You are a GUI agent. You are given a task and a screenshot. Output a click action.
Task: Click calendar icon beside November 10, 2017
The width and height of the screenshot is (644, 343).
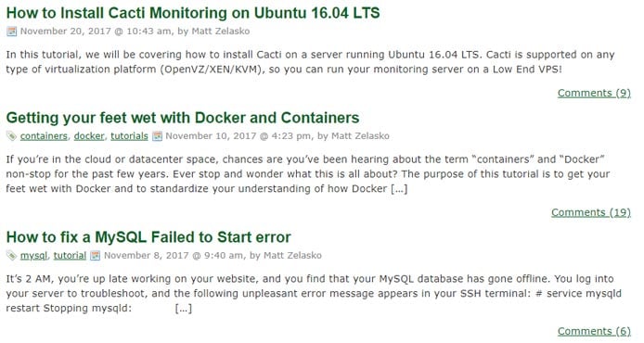coord(158,135)
